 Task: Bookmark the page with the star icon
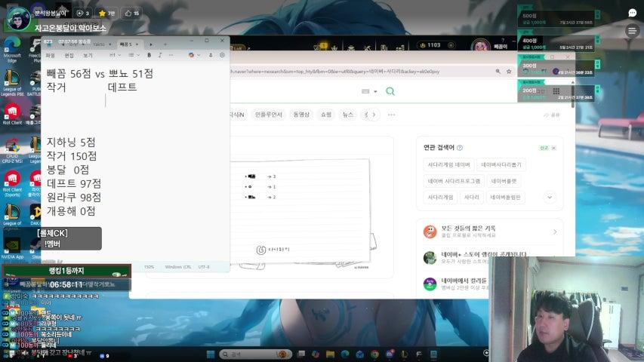point(509,72)
